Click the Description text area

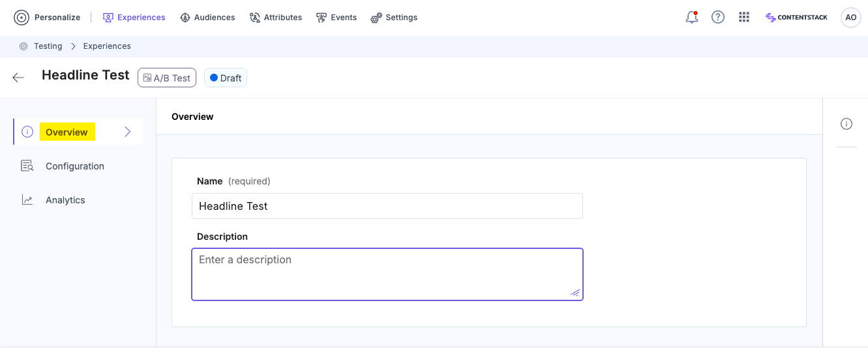[387, 274]
